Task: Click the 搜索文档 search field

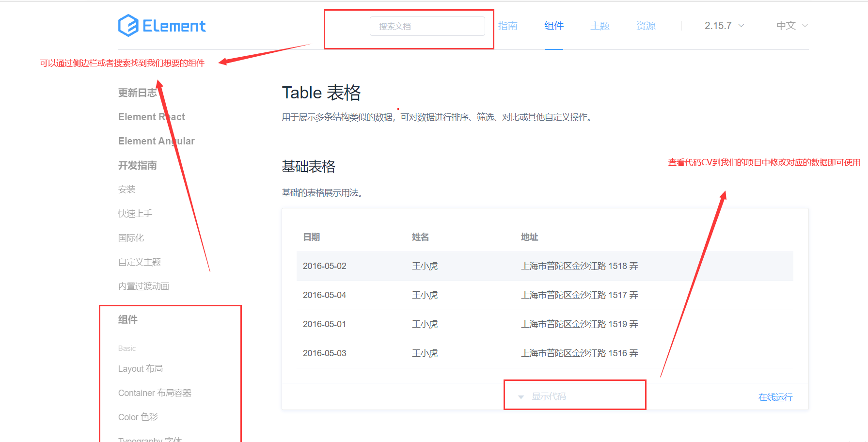Action: coord(428,26)
